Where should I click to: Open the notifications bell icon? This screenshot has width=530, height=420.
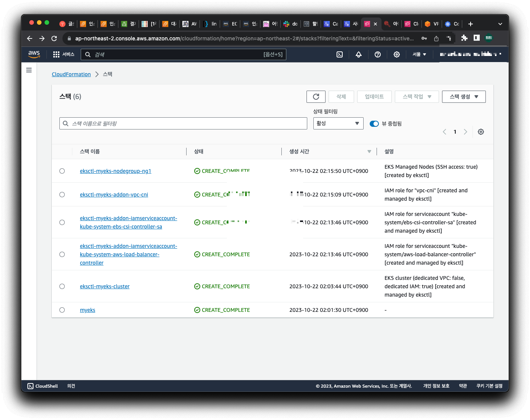tap(359, 54)
